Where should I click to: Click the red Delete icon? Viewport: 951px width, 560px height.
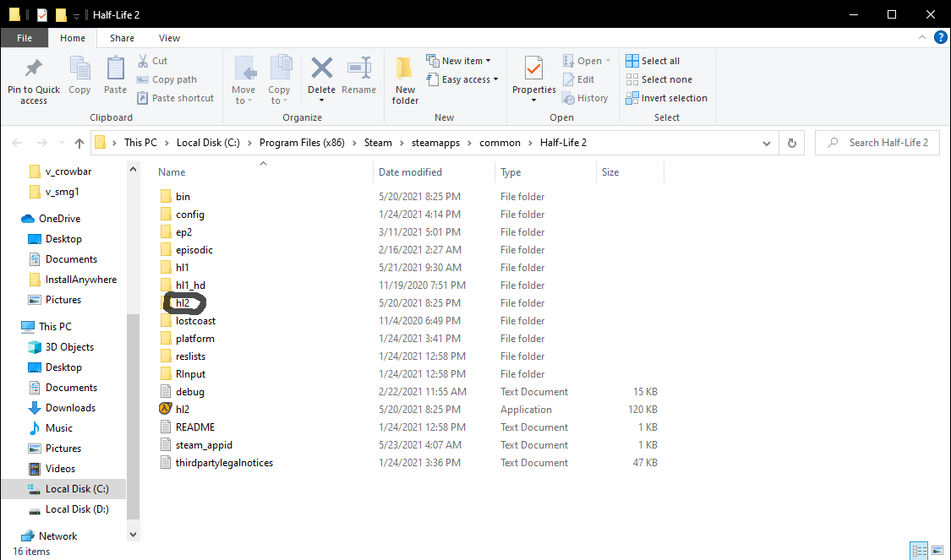(x=321, y=68)
